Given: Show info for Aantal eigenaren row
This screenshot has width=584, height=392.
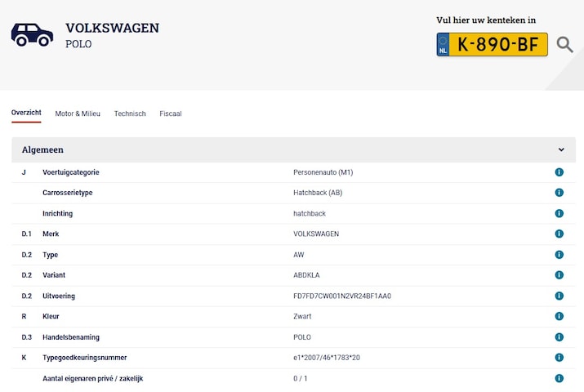Looking at the screenshot, I should (x=559, y=378).
